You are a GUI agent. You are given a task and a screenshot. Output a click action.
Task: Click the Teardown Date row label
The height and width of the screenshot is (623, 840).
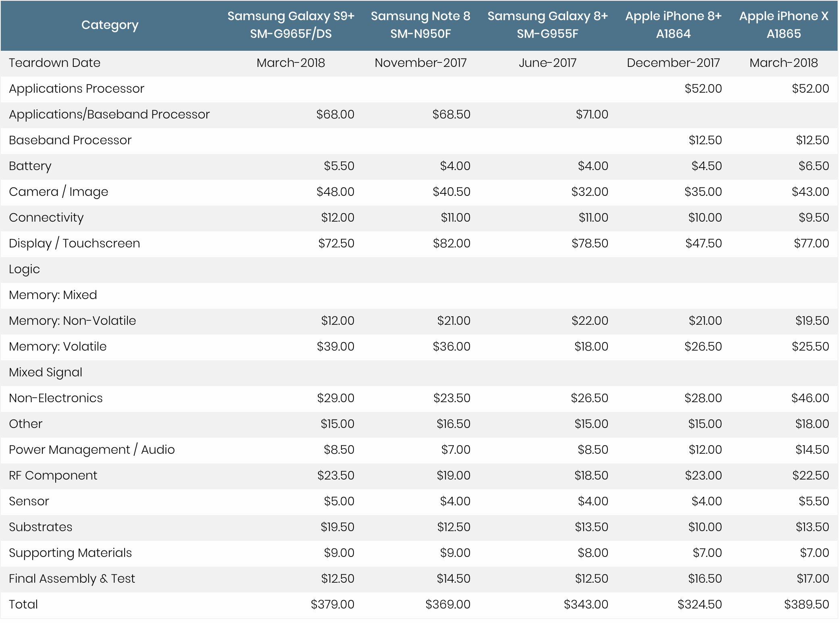pyautogui.click(x=54, y=63)
